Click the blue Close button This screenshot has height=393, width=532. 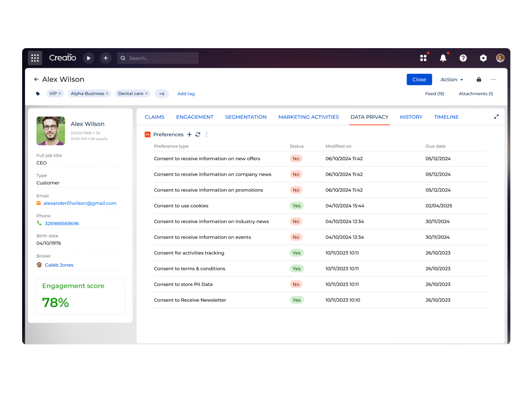pos(419,80)
